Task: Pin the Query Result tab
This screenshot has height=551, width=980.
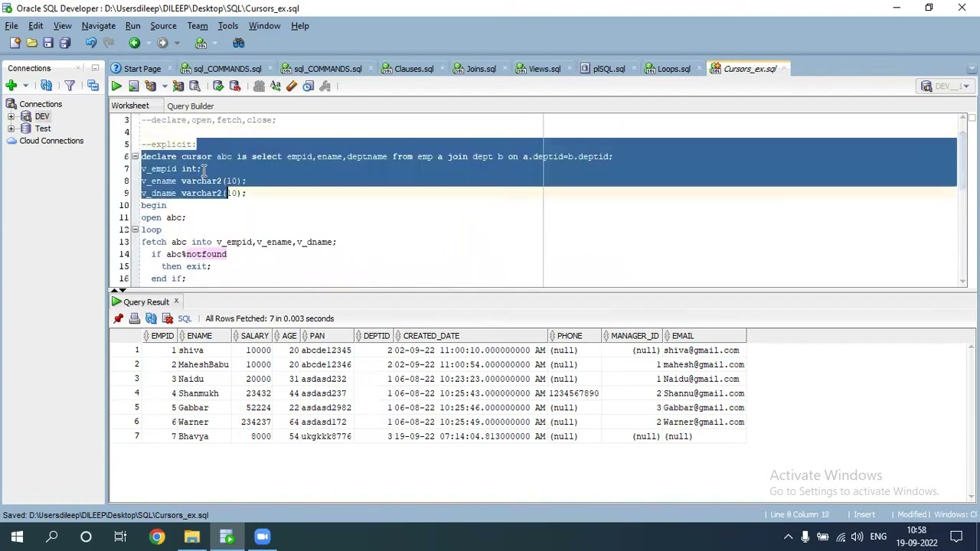Action: coord(119,318)
